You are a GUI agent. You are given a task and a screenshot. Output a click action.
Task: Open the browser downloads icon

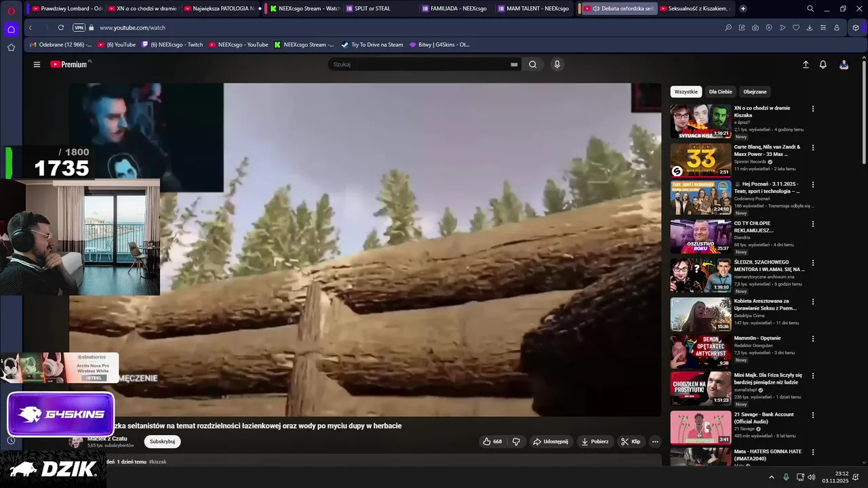coord(810,28)
